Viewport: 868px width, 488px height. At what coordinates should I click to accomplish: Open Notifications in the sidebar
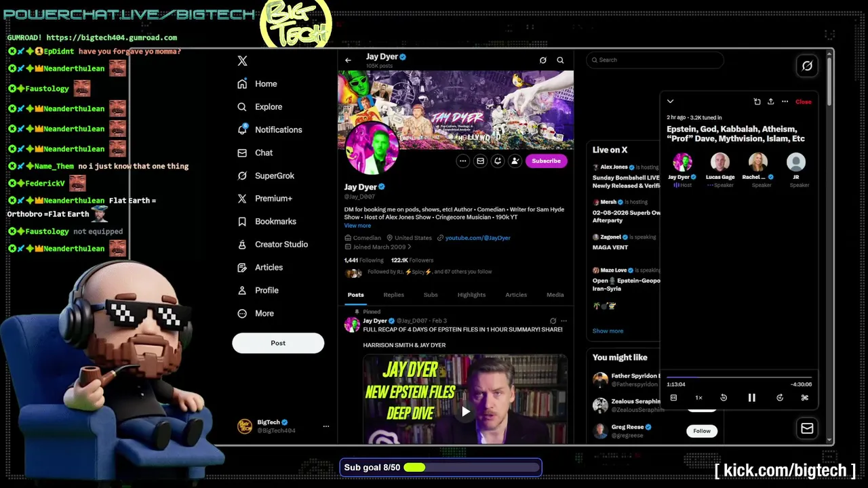point(270,130)
